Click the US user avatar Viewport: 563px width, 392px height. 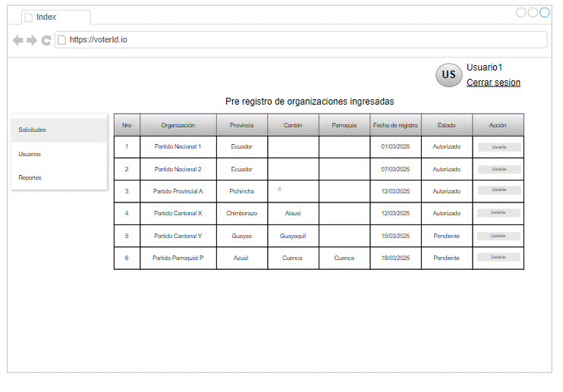449,75
